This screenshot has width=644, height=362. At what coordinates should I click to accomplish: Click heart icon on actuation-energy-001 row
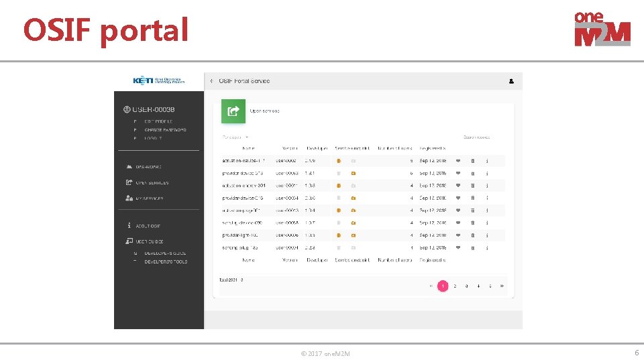pyautogui.click(x=458, y=186)
